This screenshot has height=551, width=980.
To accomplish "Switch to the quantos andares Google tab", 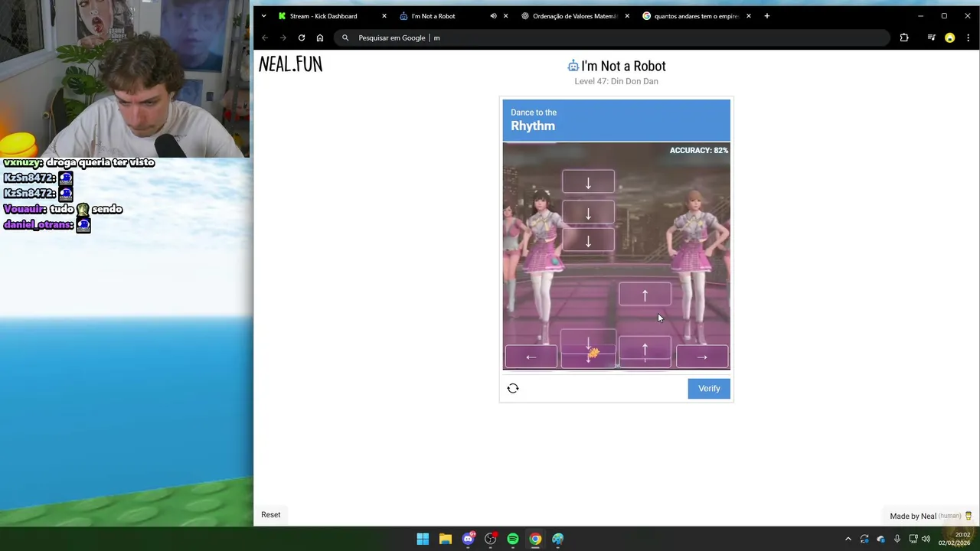I will pyautogui.click(x=697, y=16).
